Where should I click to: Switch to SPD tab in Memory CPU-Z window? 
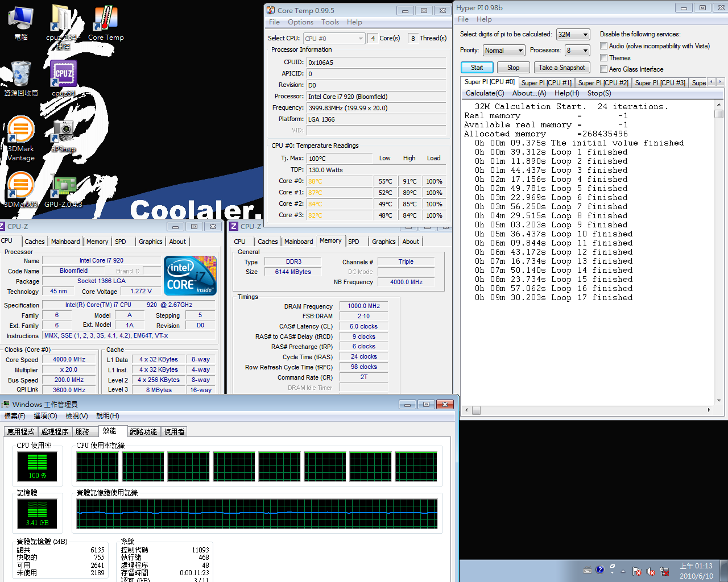click(x=354, y=242)
